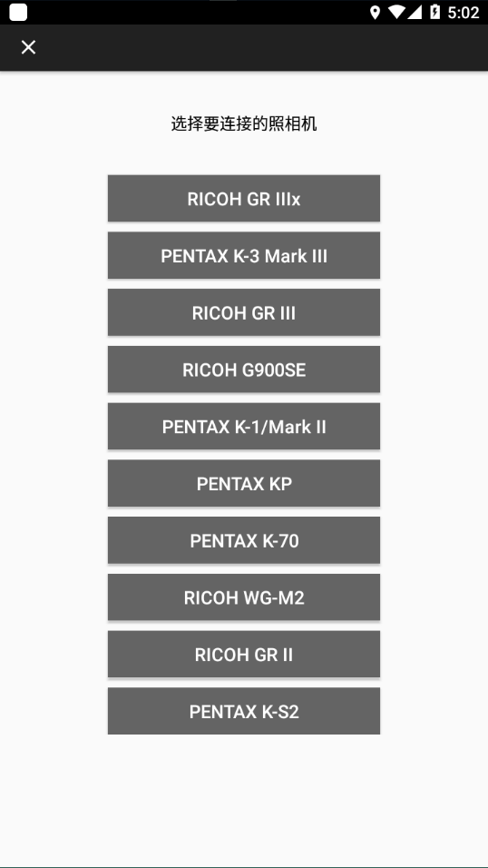The height and width of the screenshot is (868, 488).
Task: Tap the location icon in status bar
Action: [x=375, y=12]
